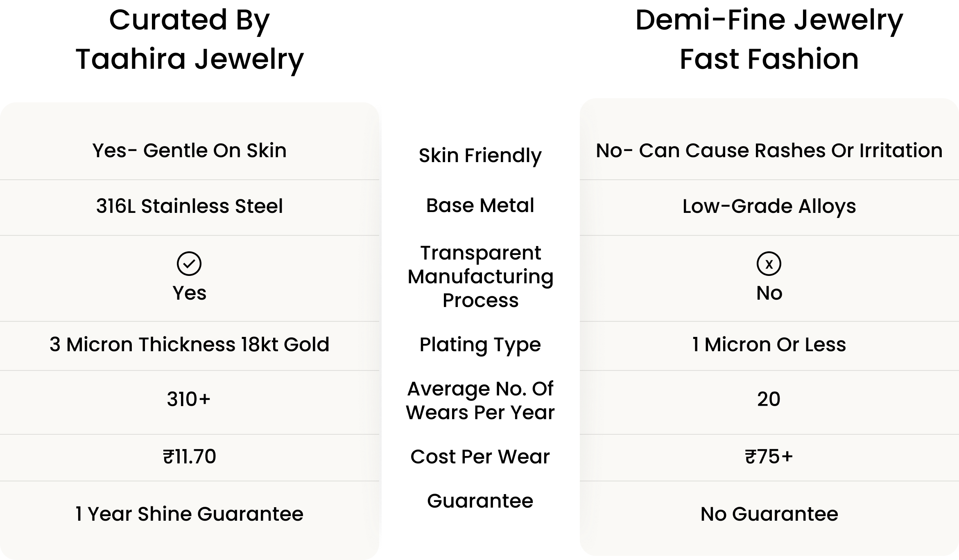Click the checkmark circle icon above Yes

coord(189,263)
